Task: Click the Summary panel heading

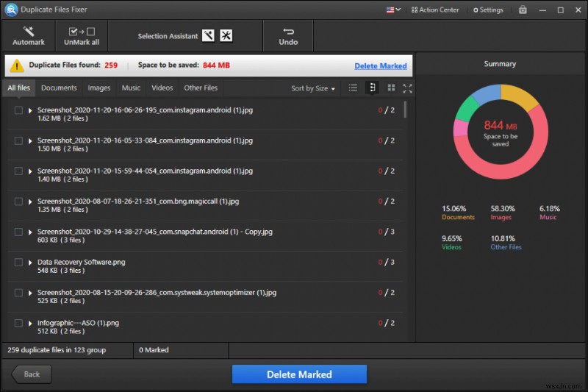Action: (500, 64)
